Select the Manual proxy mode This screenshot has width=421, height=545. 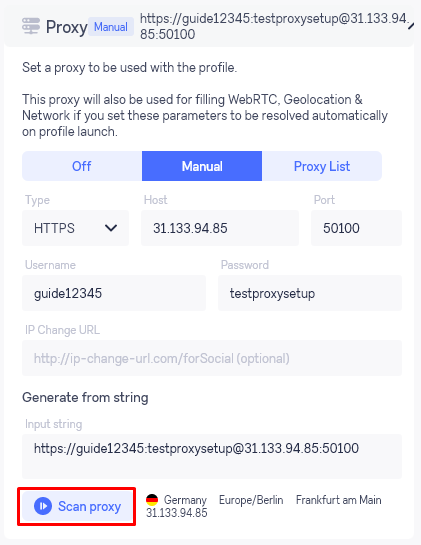[202, 166]
